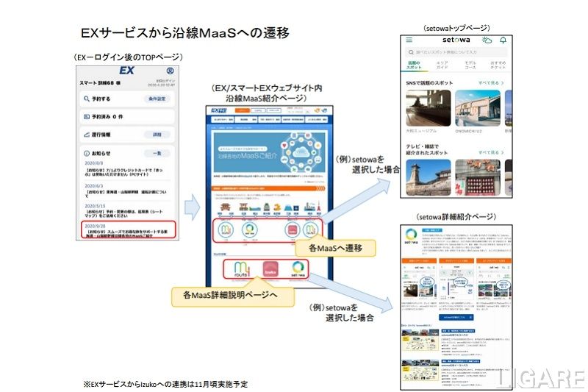Open the 2020/9/28 MaaS introduction notice
The height and width of the screenshot is (392, 588).
[128, 229]
